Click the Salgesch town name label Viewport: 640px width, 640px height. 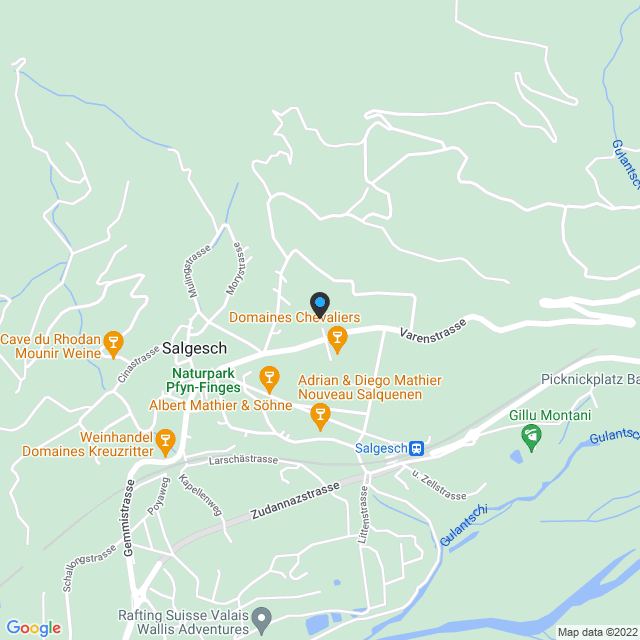click(x=195, y=348)
